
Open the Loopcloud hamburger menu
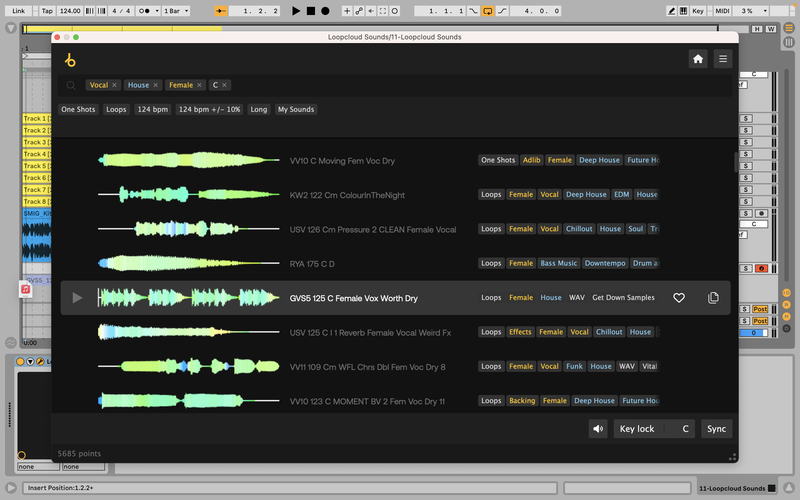tap(723, 59)
